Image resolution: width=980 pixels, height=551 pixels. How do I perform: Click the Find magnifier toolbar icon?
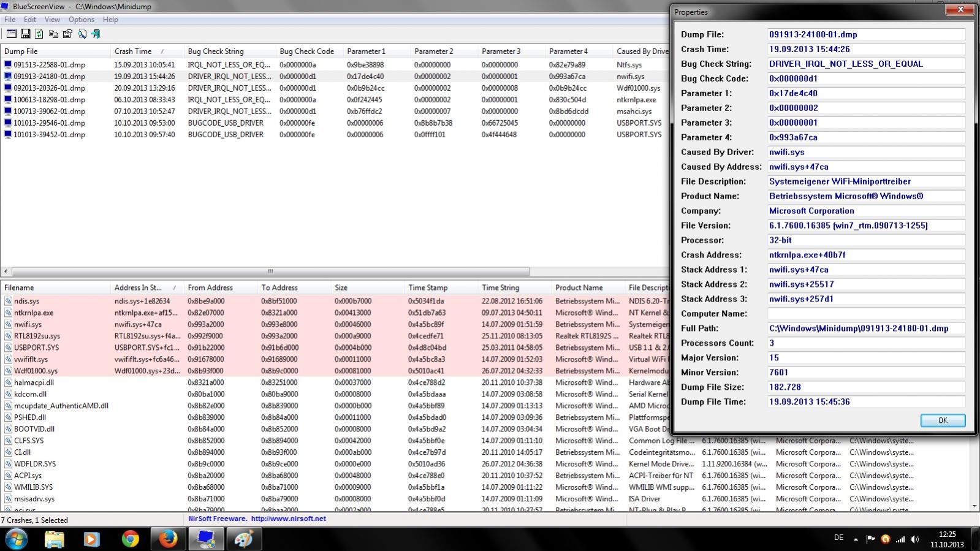82,34
